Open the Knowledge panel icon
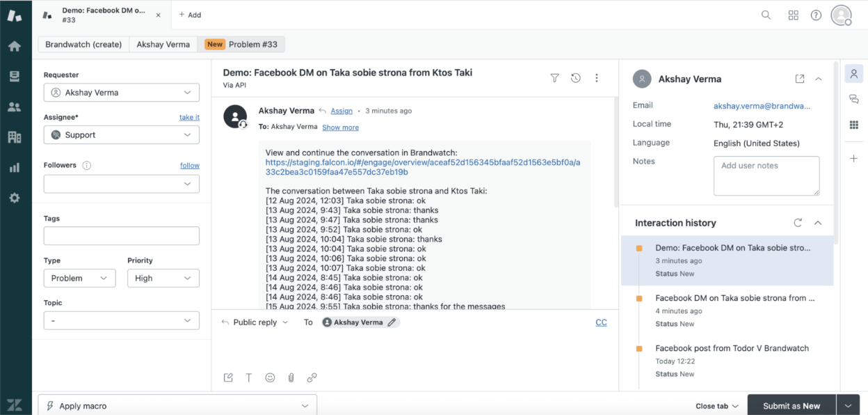The width and height of the screenshot is (868, 415). coord(854,100)
